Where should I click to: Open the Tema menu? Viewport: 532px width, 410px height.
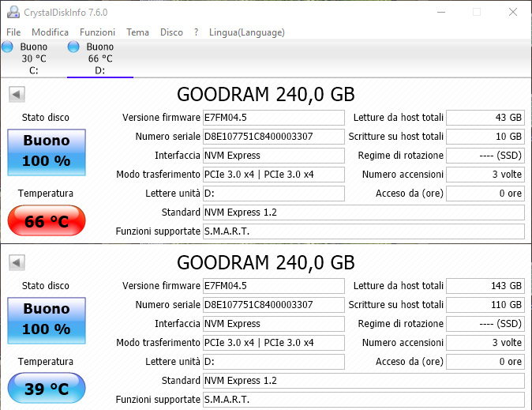click(x=137, y=32)
